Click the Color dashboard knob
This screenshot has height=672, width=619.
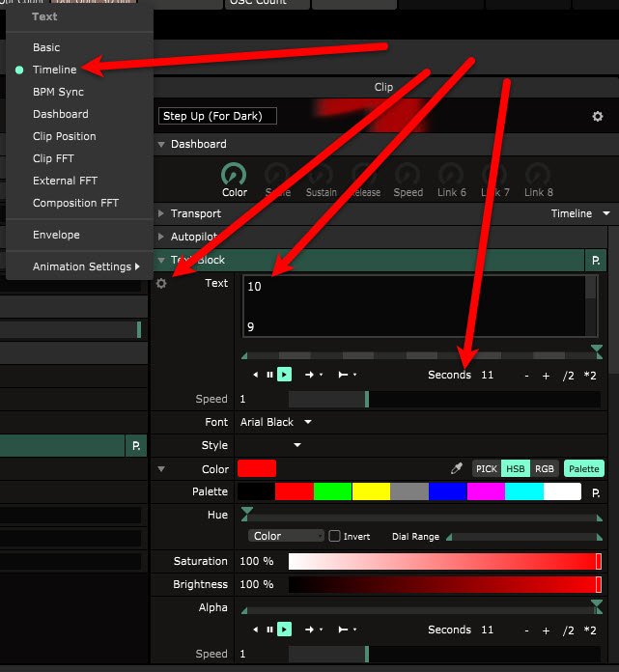[235, 175]
